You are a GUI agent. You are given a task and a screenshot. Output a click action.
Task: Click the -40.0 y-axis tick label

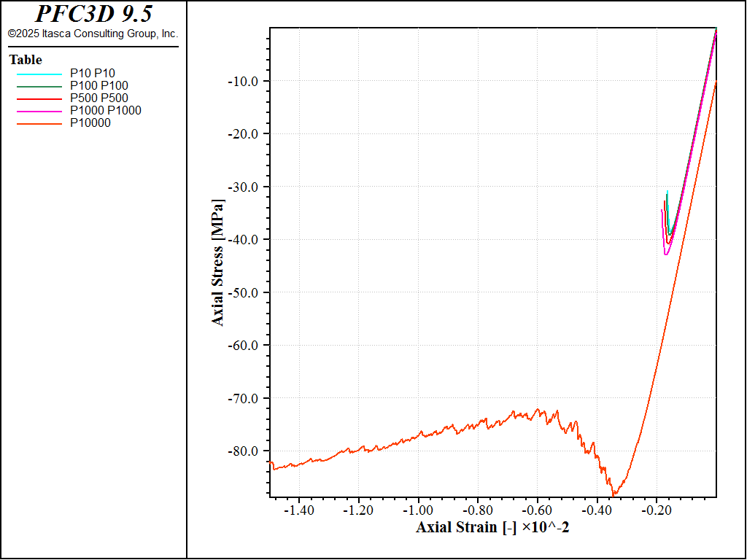coord(243,239)
